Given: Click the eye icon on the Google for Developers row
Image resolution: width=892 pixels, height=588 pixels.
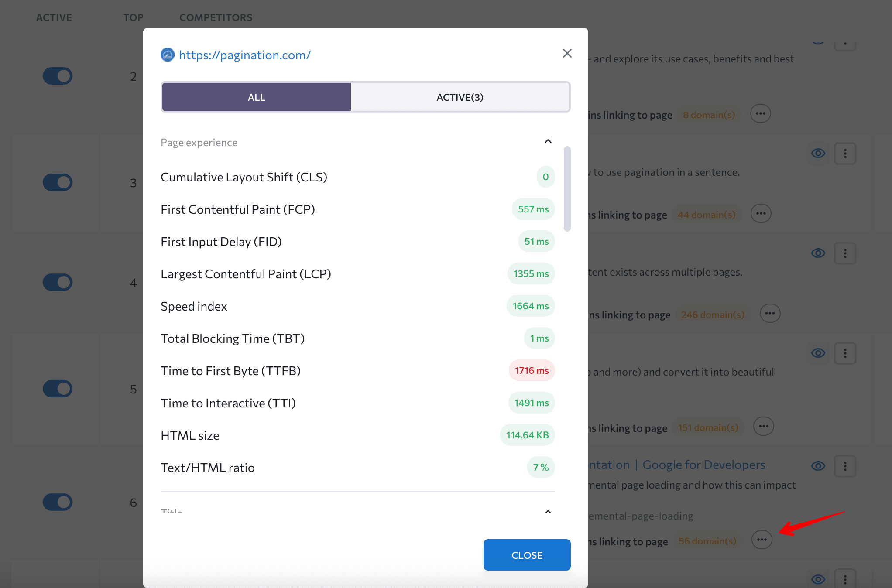Looking at the screenshot, I should click(x=818, y=466).
